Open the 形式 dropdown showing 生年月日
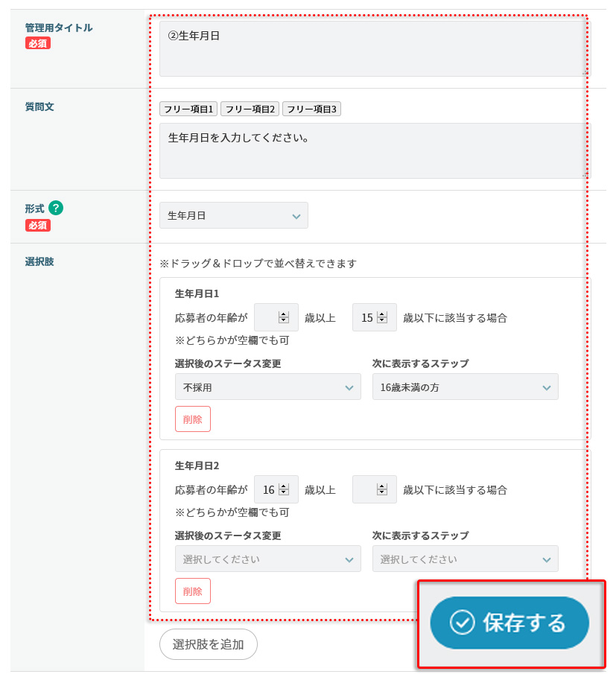 pos(233,216)
